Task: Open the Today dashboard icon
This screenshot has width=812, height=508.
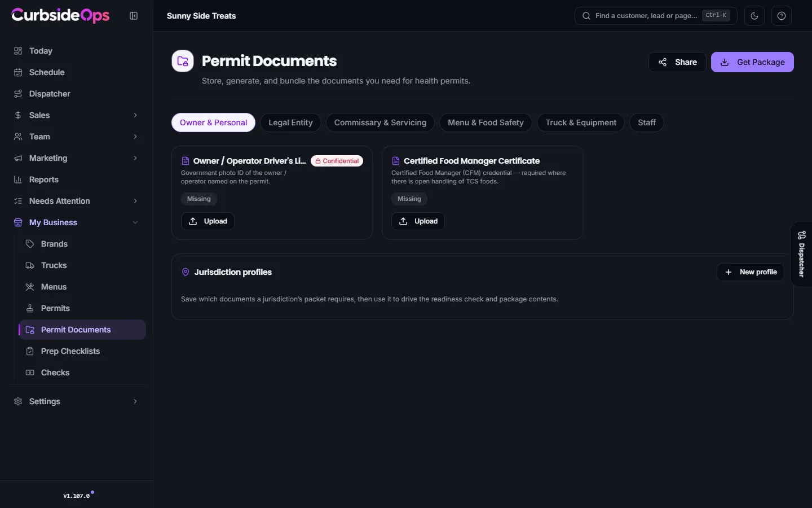Action: [18, 51]
